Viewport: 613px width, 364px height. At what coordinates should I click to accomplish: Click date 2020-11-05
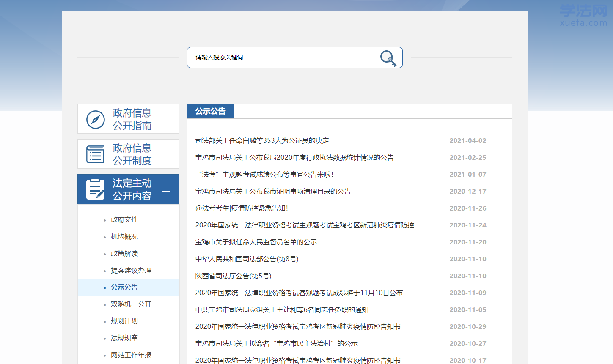pyautogui.click(x=468, y=309)
